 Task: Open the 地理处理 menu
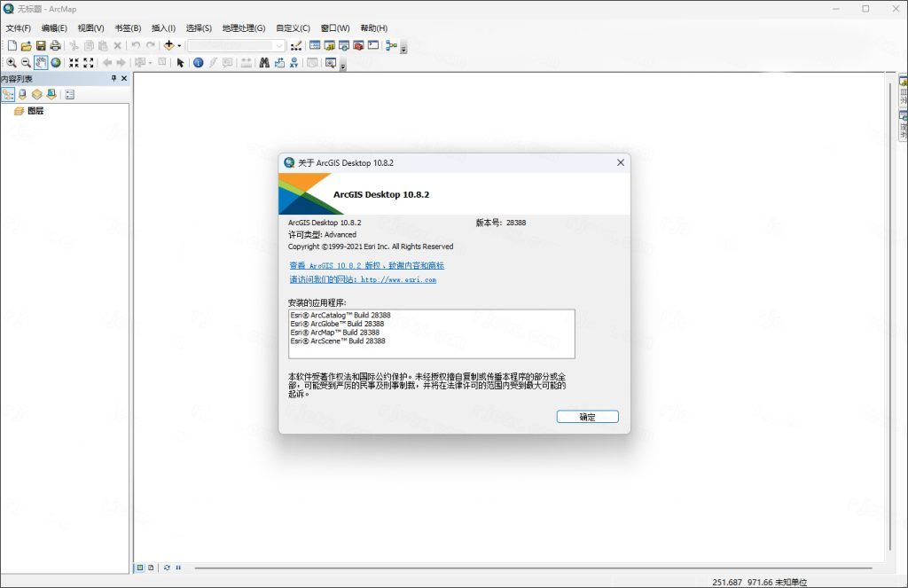[244, 27]
